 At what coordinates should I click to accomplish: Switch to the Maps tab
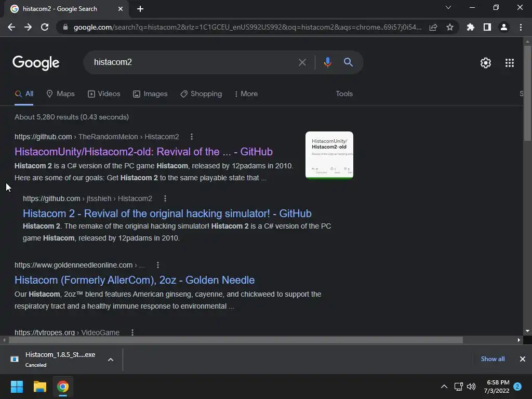point(60,94)
